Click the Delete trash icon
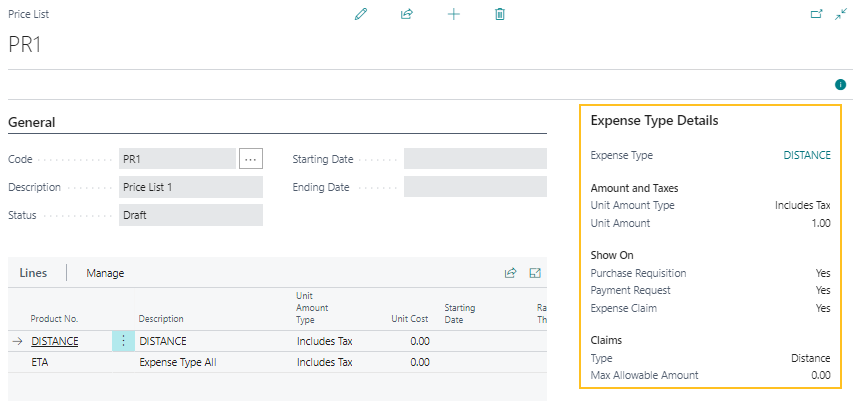862x401 pixels. (x=500, y=14)
